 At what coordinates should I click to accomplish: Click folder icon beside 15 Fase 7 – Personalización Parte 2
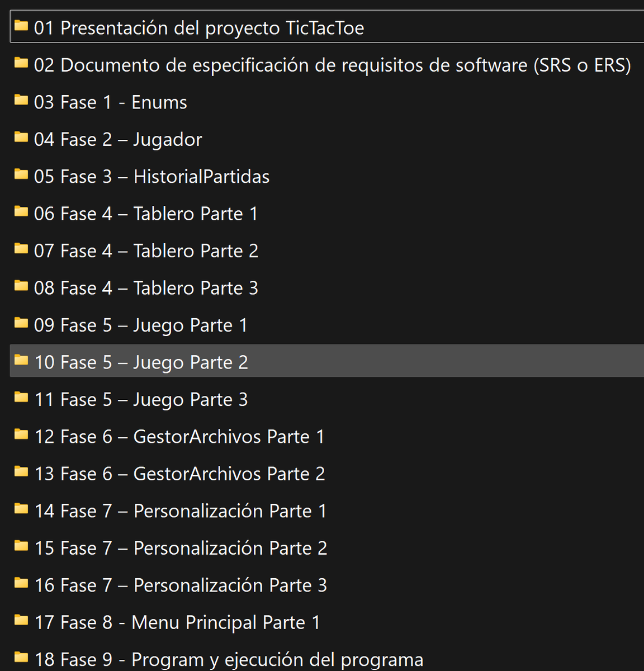coord(21,546)
